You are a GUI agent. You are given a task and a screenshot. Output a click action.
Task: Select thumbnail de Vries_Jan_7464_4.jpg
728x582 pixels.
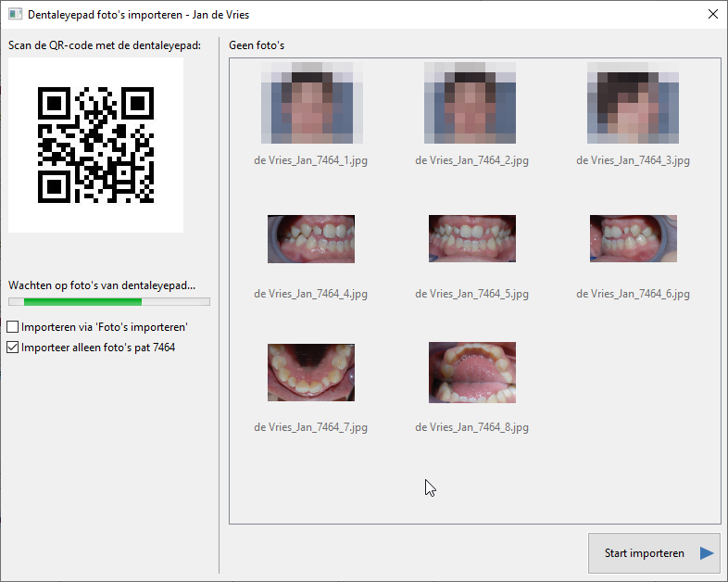311,239
